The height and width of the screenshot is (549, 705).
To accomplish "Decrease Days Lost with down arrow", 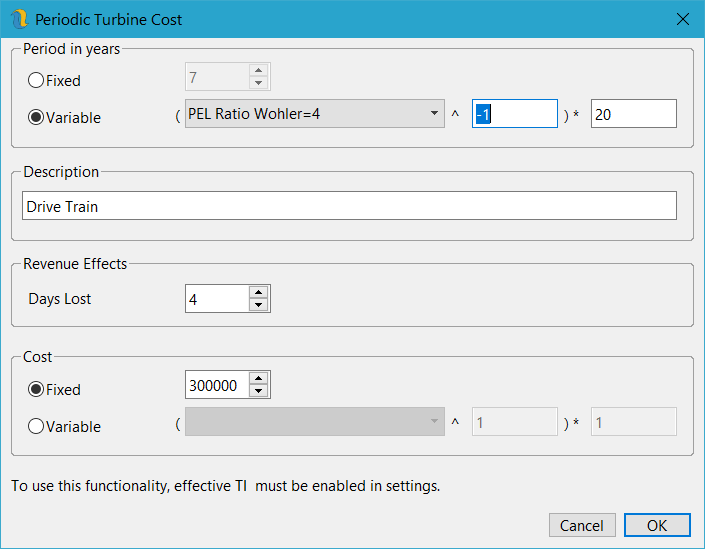I will [x=259, y=304].
